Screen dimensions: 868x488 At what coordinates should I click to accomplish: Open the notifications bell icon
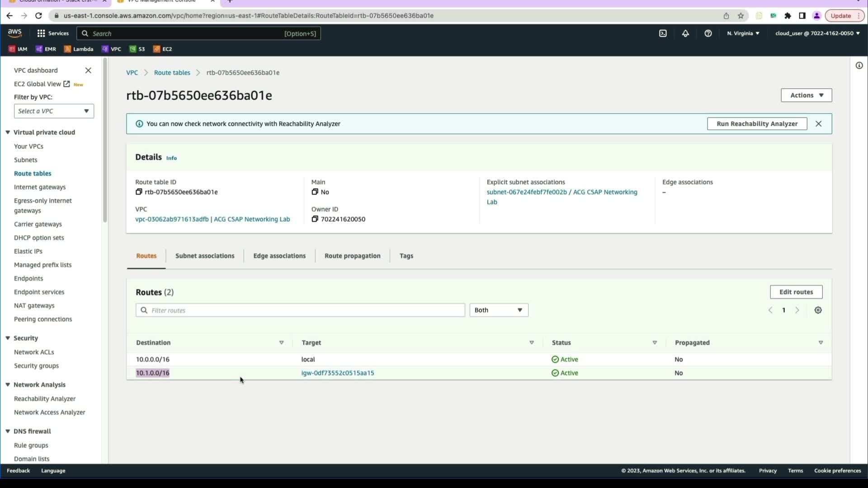click(685, 33)
